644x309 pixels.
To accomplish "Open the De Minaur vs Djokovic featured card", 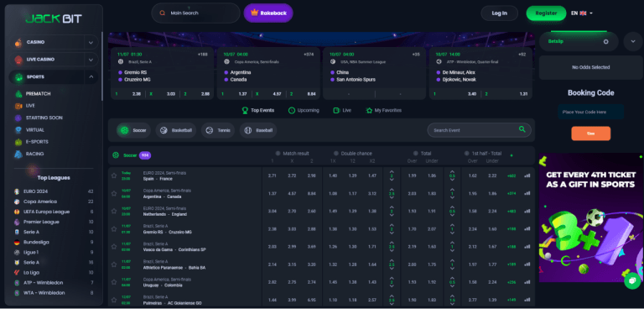I will coord(480,73).
